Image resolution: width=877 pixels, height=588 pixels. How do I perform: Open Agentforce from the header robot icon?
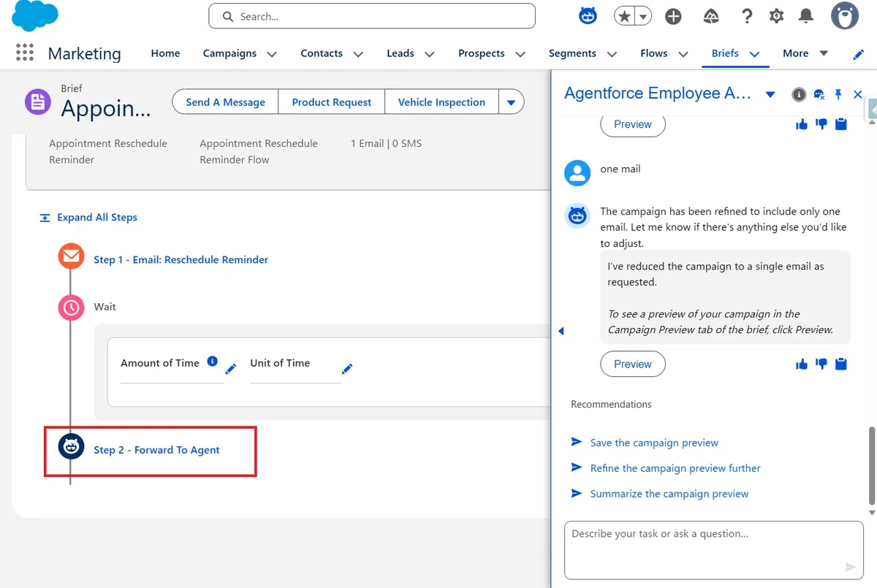coord(588,16)
